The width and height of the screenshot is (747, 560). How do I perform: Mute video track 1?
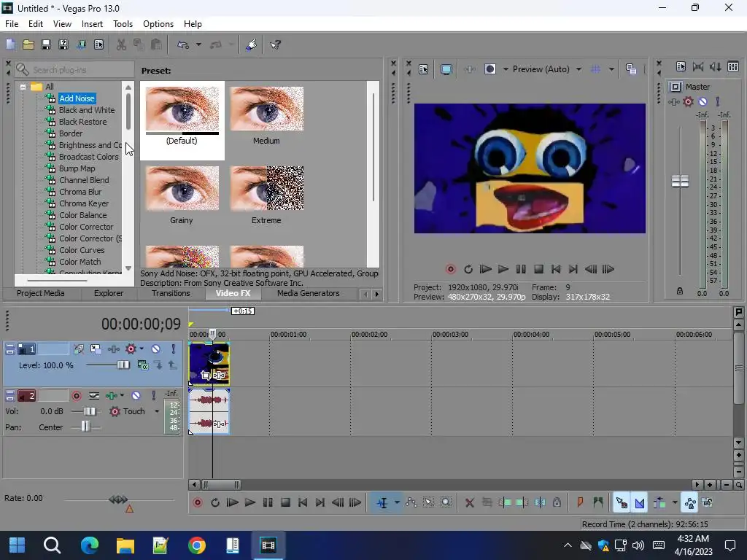[156, 349]
